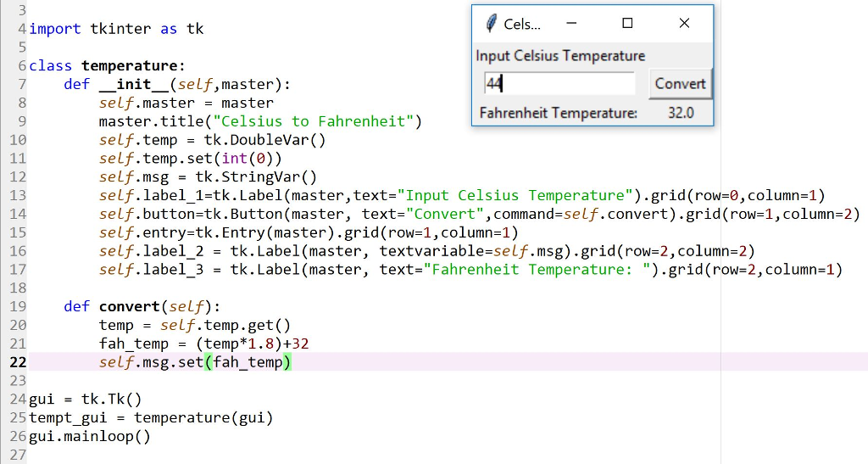
Task: Click 'import tkinter as tk' on line 4
Action: [x=116, y=29]
